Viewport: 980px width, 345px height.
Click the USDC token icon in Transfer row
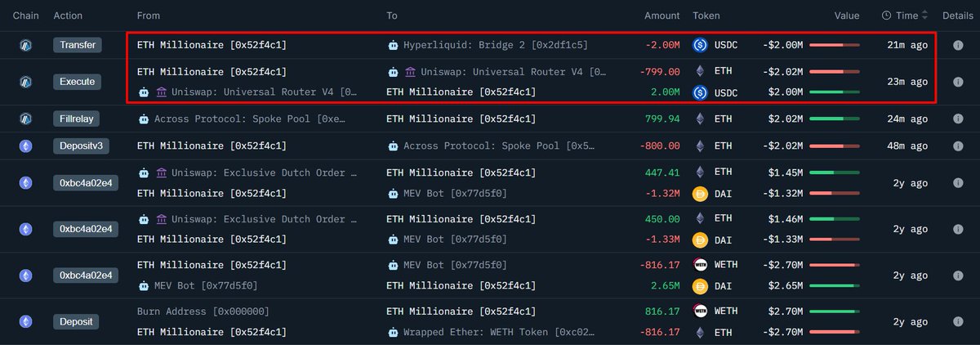[699, 45]
